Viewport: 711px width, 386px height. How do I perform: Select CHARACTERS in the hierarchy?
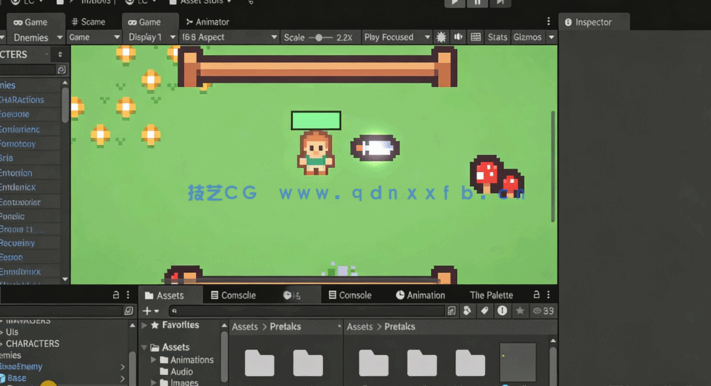[32, 344]
